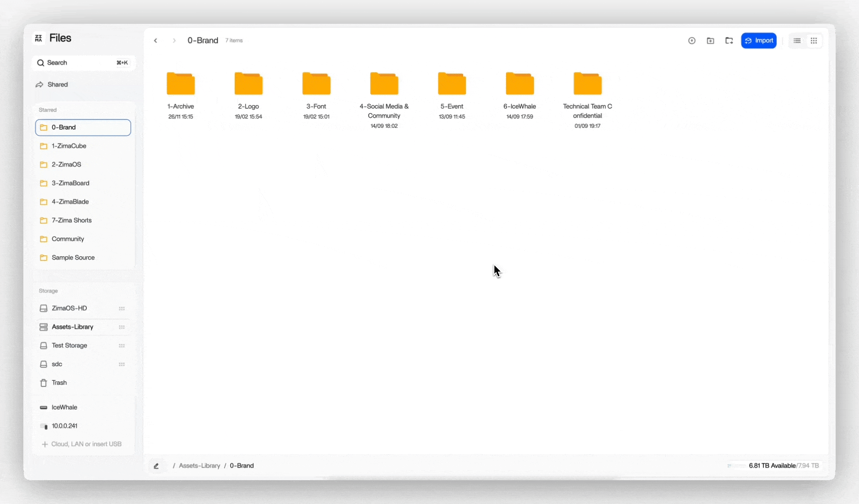Click Cloud, LAN or insert USB
This screenshot has height=504, width=859.
(x=82, y=444)
